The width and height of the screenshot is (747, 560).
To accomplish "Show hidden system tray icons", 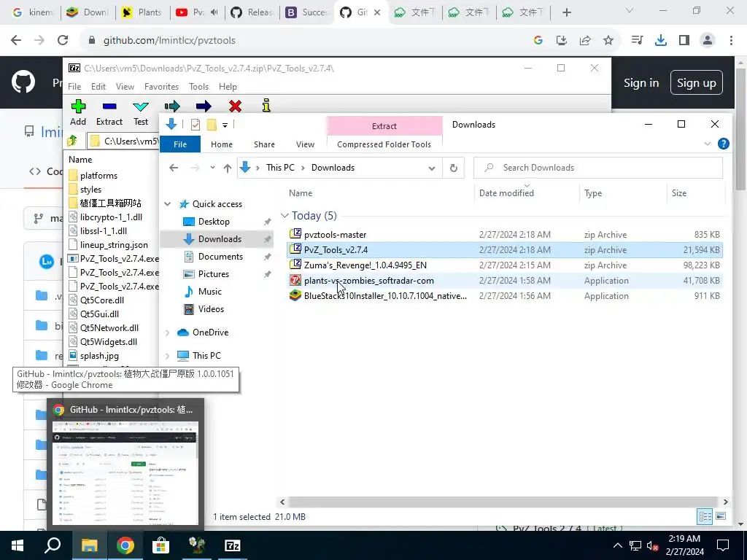I will (x=617, y=545).
